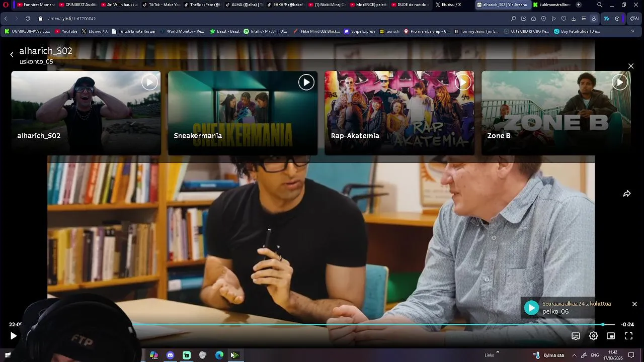644x362 pixels.
Task: Play the alharich_S02 card
Action: click(149, 82)
